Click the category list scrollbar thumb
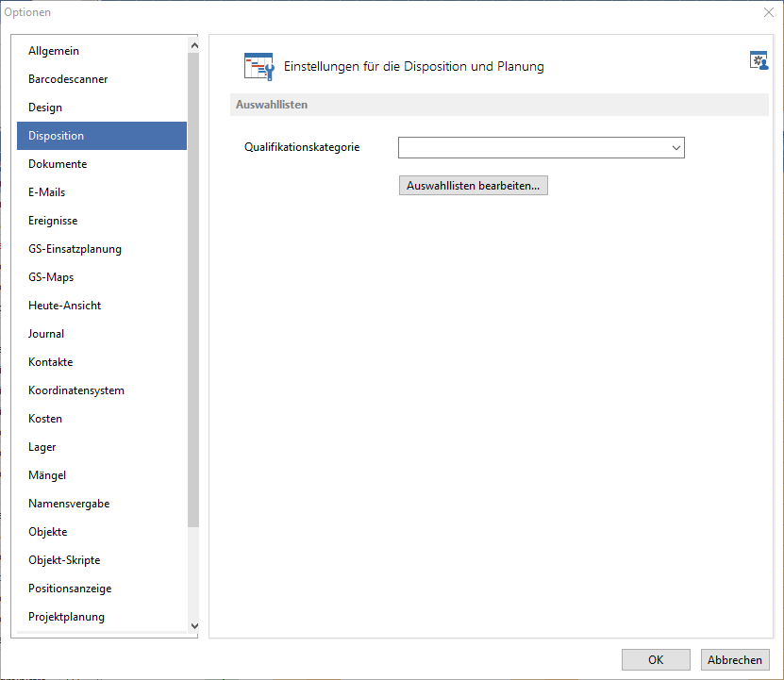Image resolution: width=784 pixels, height=680 pixels. pos(193,290)
